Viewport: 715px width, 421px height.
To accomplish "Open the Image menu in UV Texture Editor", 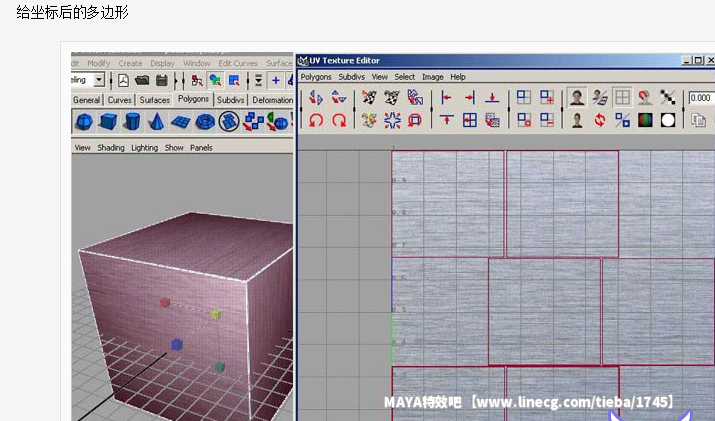I will click(433, 77).
